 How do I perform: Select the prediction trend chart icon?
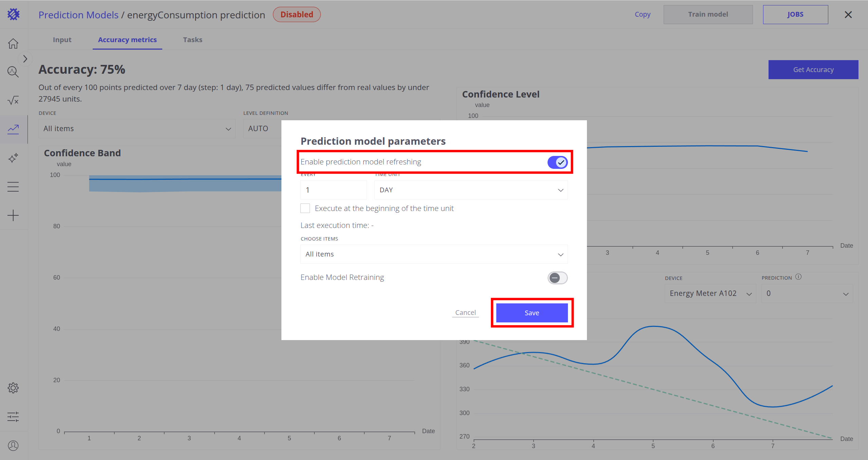click(13, 129)
